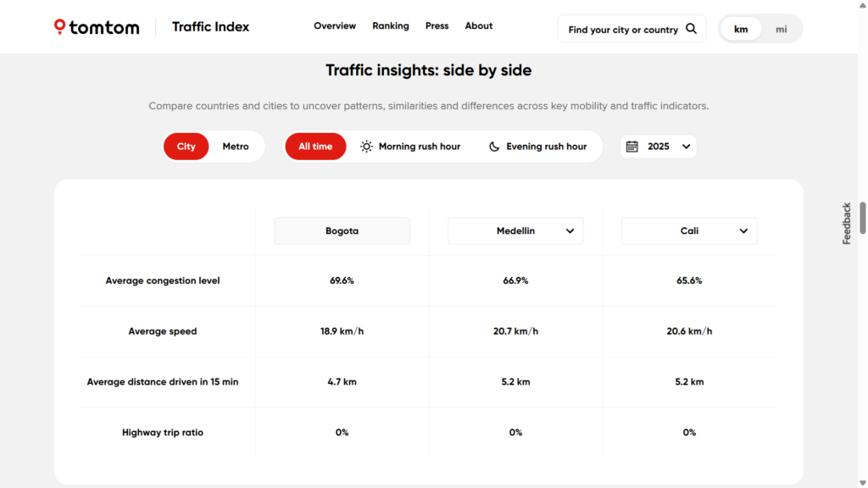Viewport: 868px width, 488px height.
Task: Click the chevron arrow in Medellin selector
Action: (x=570, y=230)
